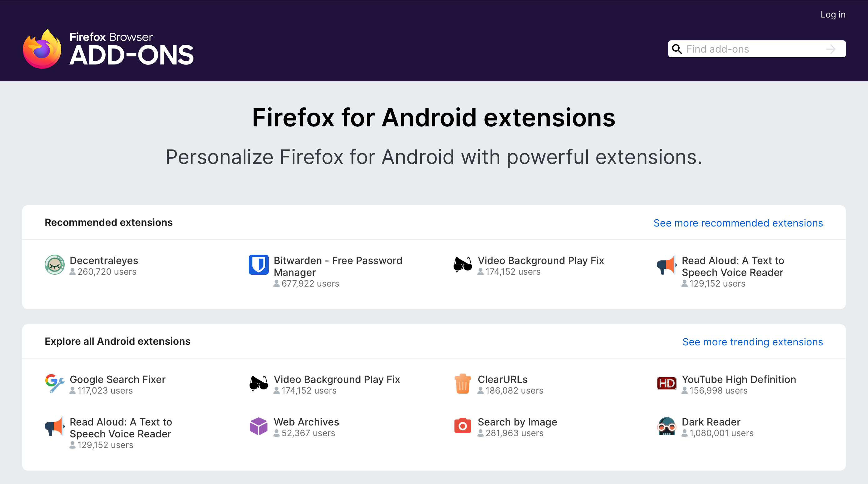Click the Web Archives purple cube icon
Image resolution: width=868 pixels, height=484 pixels.
(x=258, y=426)
